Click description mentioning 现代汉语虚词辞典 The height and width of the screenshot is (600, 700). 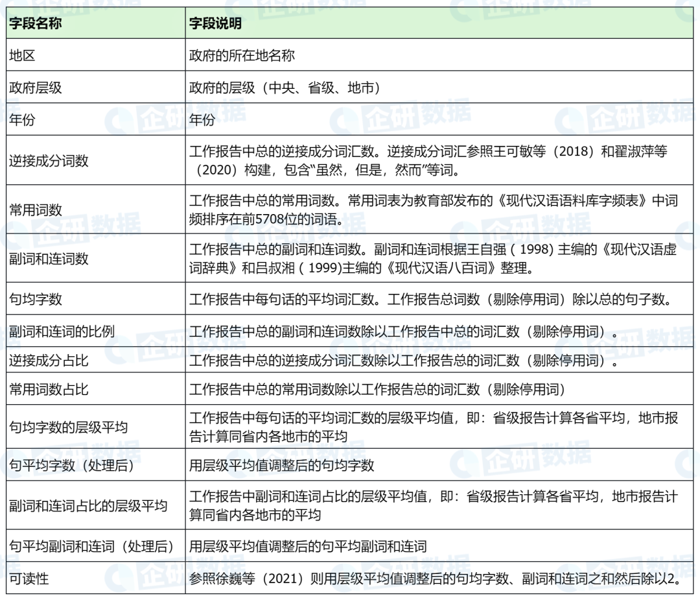pyautogui.click(x=439, y=258)
